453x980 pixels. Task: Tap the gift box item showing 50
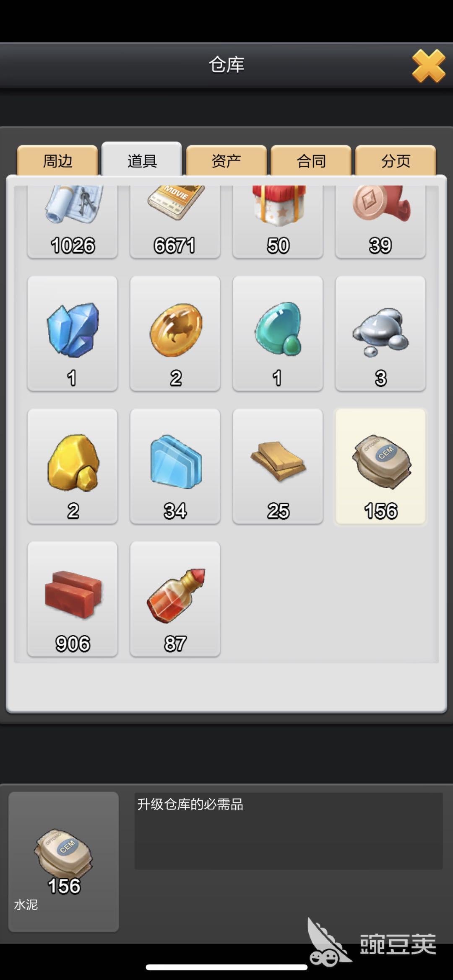(278, 222)
